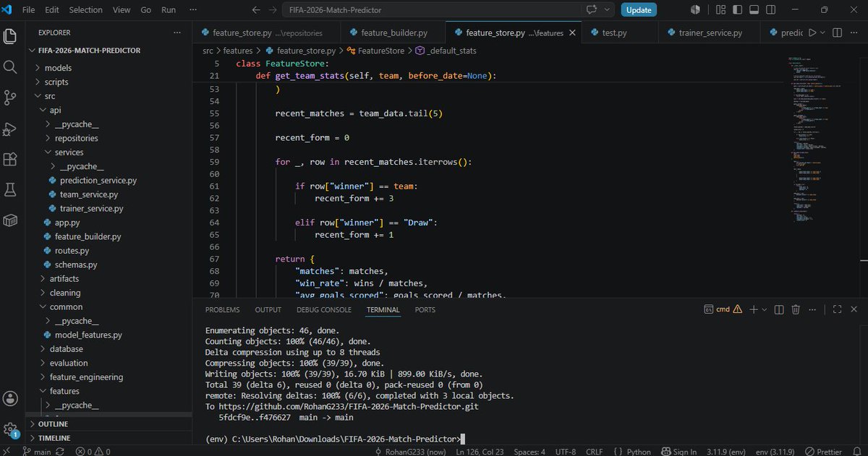Image resolution: width=868 pixels, height=456 pixels.
Task: Close the terminal panel
Action: [x=854, y=309]
